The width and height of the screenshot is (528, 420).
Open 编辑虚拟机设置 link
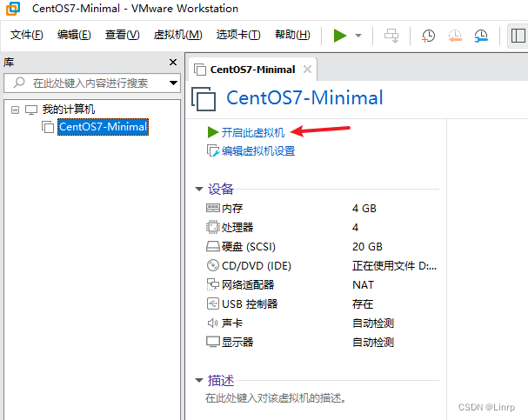(x=258, y=151)
